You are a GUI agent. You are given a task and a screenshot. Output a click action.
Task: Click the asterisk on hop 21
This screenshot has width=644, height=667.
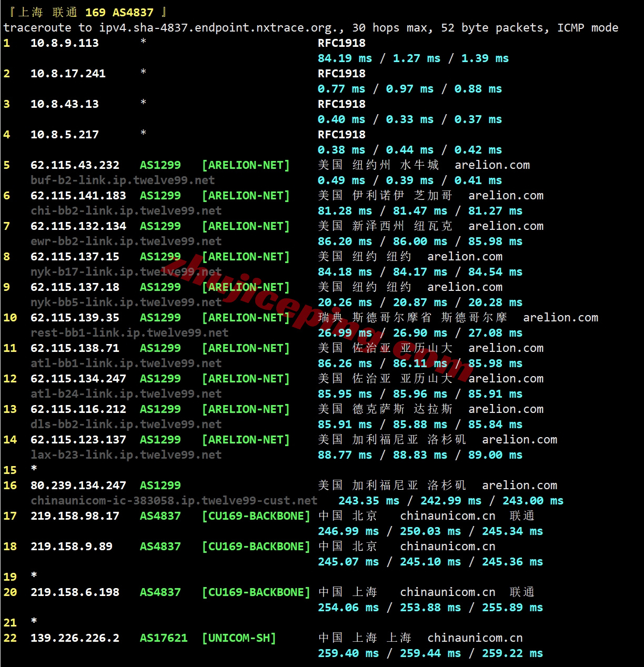click(34, 621)
